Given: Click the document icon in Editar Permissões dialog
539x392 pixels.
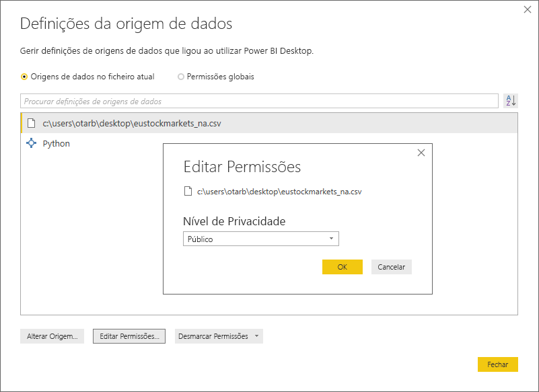Looking at the screenshot, I should coord(187,191).
